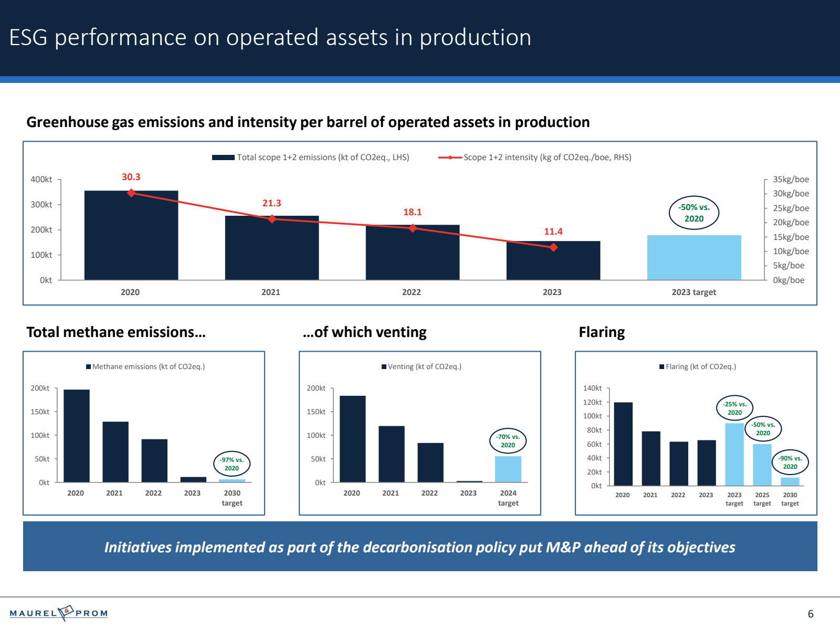Click the small 2023 bar in the methane chart

tap(193, 479)
